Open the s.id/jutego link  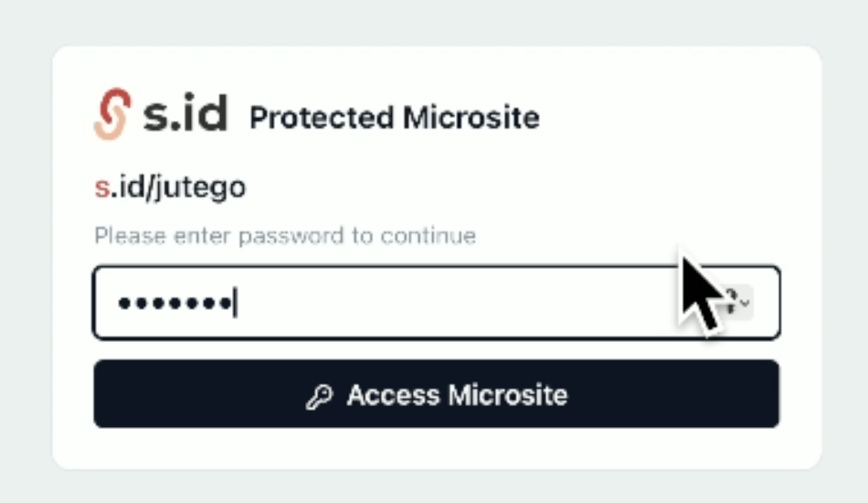(x=170, y=187)
